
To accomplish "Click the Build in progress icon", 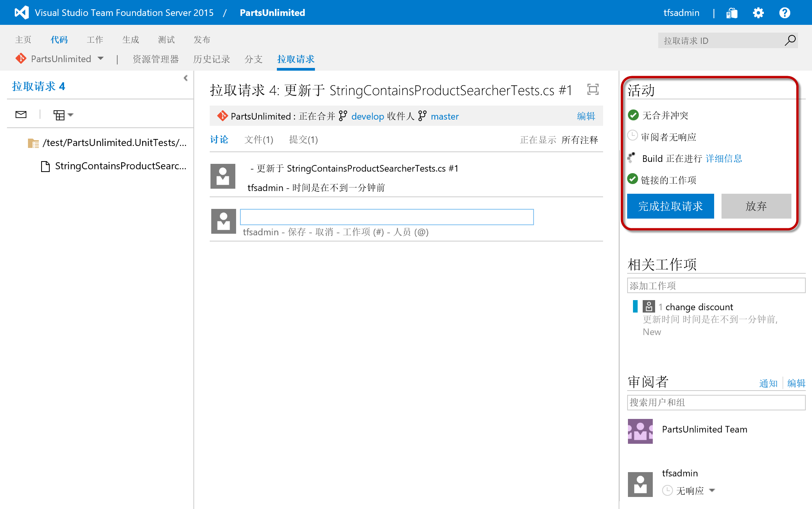I will pyautogui.click(x=631, y=158).
